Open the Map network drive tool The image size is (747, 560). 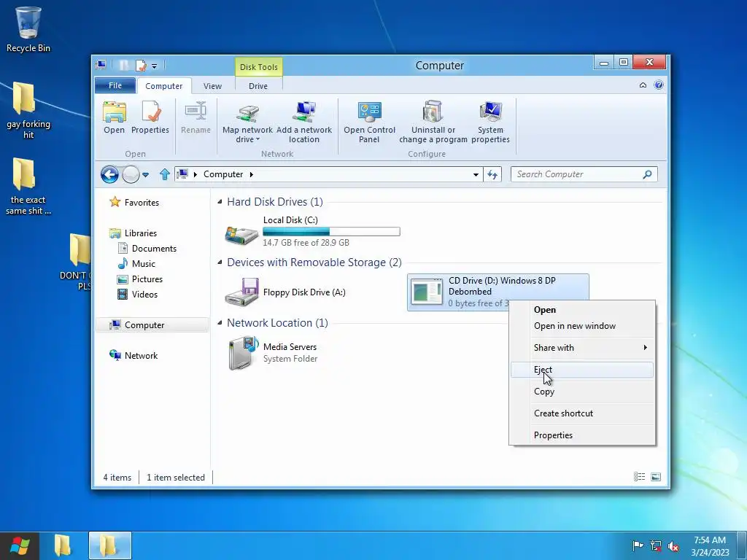pos(247,122)
